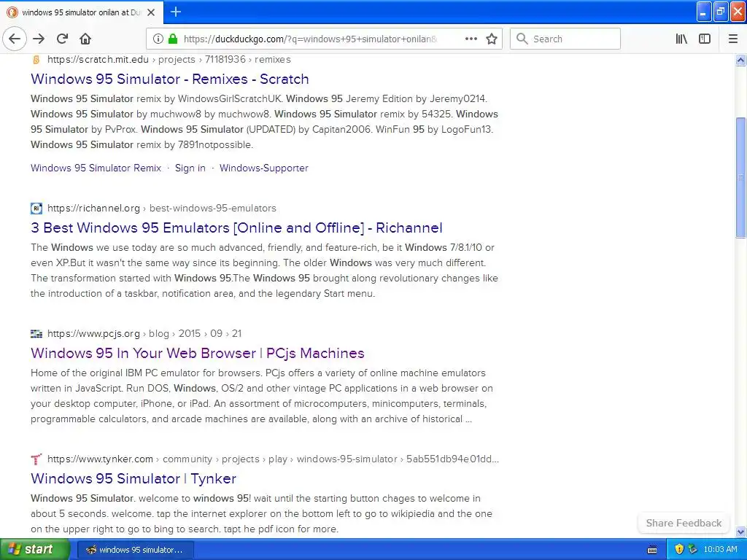
Task: Select windows 95 simulator taskbar button
Action: tap(135, 550)
